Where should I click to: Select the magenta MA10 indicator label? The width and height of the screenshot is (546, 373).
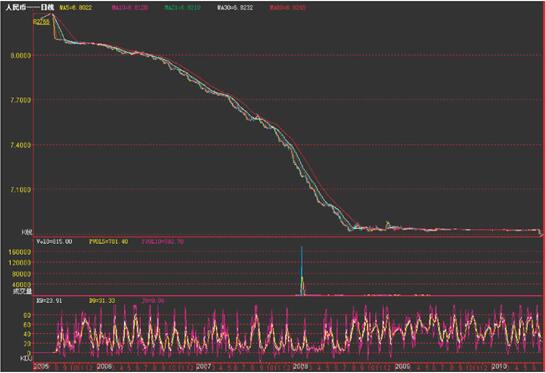(x=130, y=7)
